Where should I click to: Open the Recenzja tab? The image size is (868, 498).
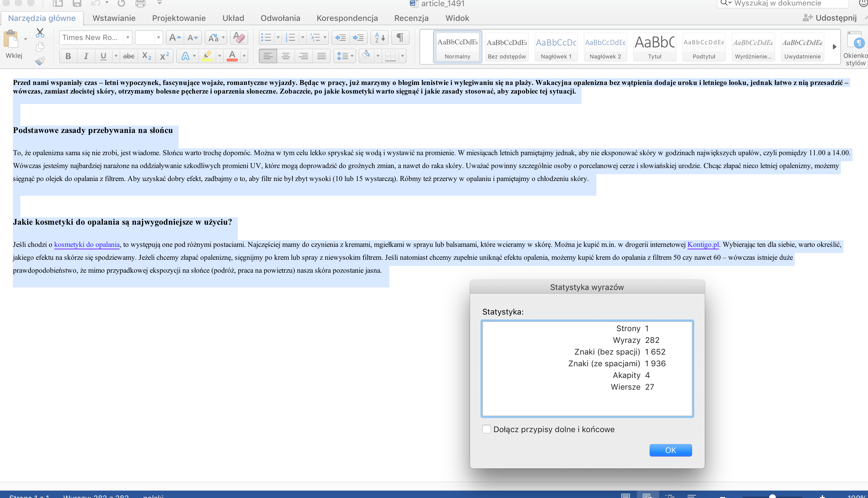click(x=411, y=18)
